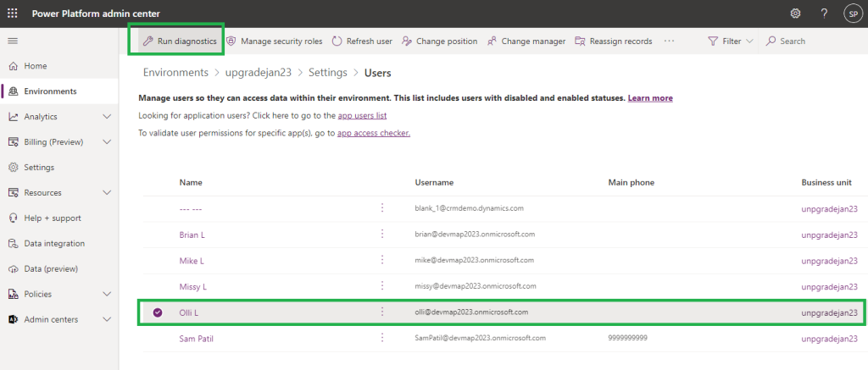Click the Search box in toolbar
The height and width of the screenshot is (370, 868).
point(793,41)
